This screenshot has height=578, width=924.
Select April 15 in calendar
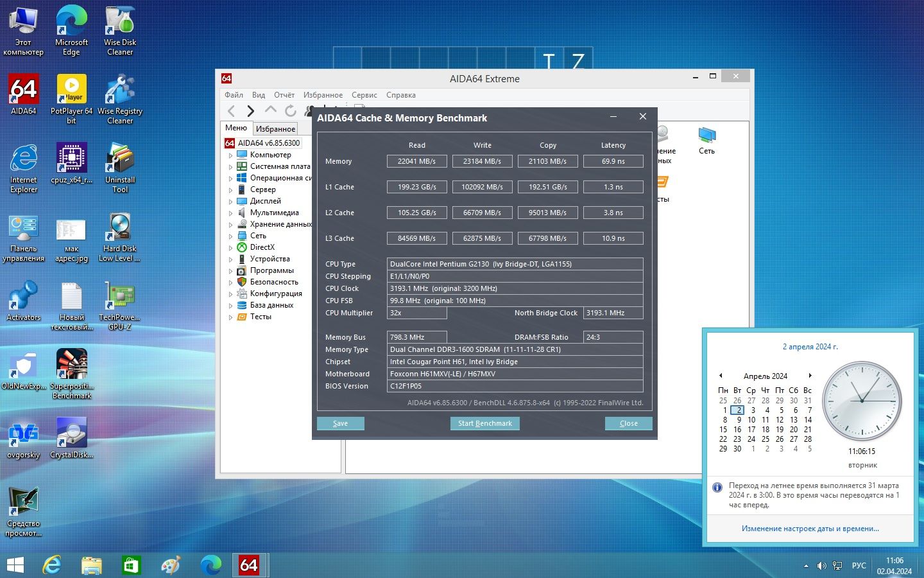coord(723,430)
